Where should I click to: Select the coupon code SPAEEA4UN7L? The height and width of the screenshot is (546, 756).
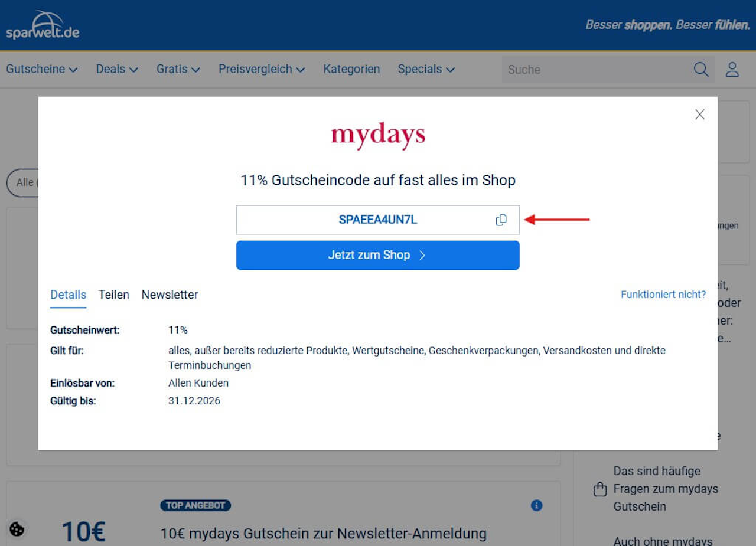[x=378, y=220]
